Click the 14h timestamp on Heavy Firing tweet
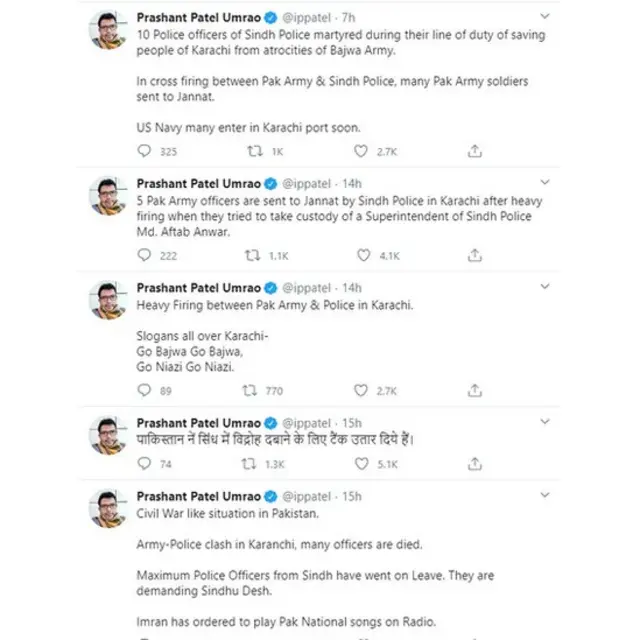Viewport: 640px width, 640px height. [x=351, y=287]
